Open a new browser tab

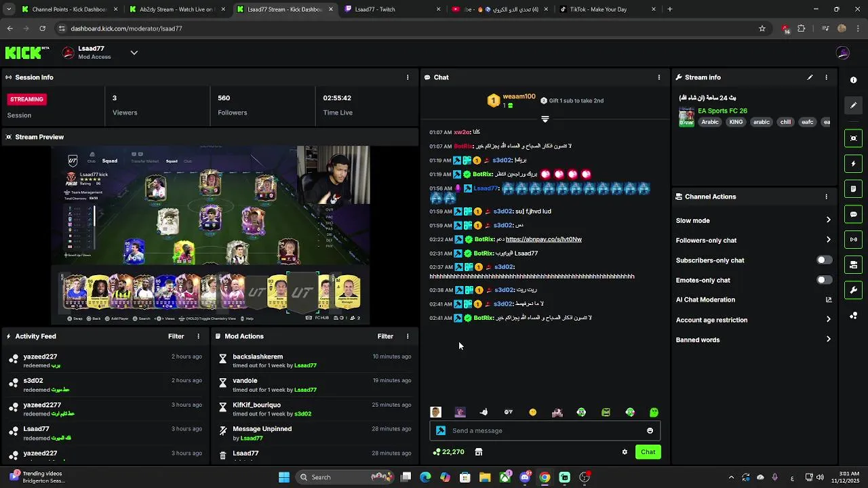(670, 9)
